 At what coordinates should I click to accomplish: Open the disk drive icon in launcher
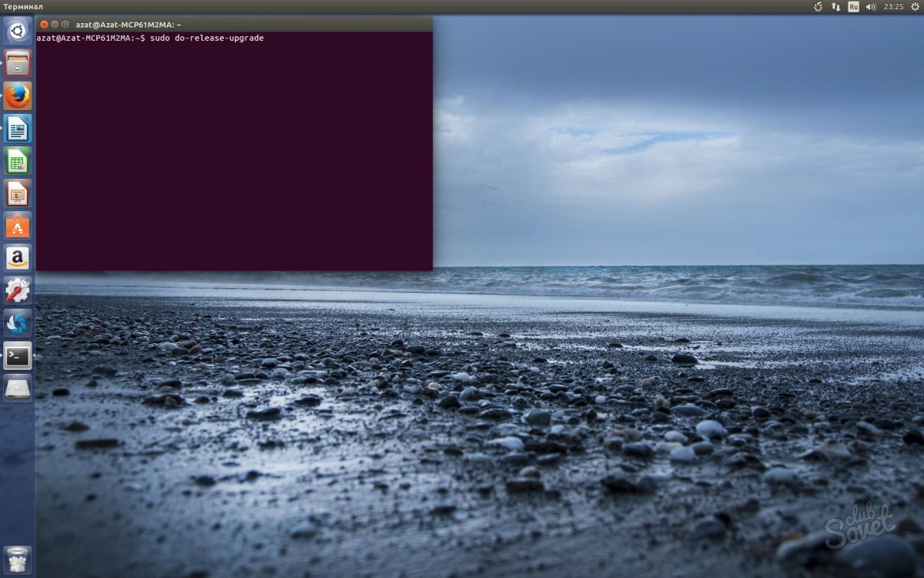pos(17,388)
